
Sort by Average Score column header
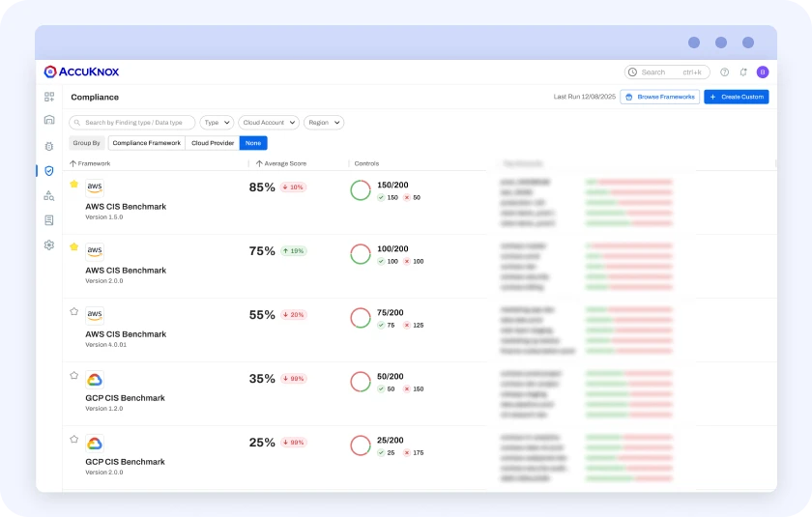pyautogui.click(x=281, y=163)
